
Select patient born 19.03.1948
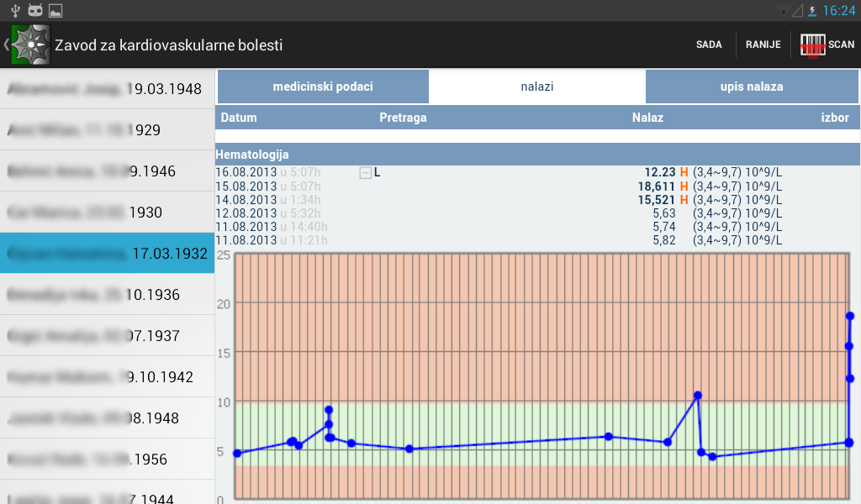click(x=107, y=89)
